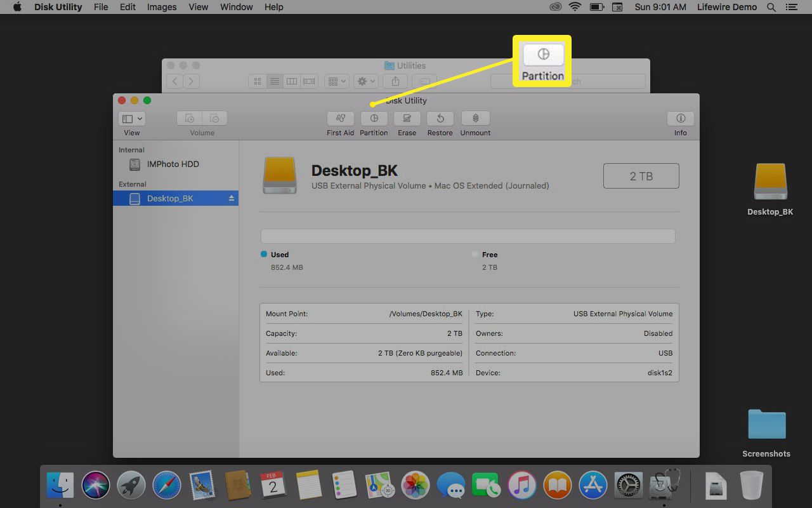This screenshot has width=812, height=508.
Task: Go back in the Utilities Finder window
Action: tap(174, 81)
